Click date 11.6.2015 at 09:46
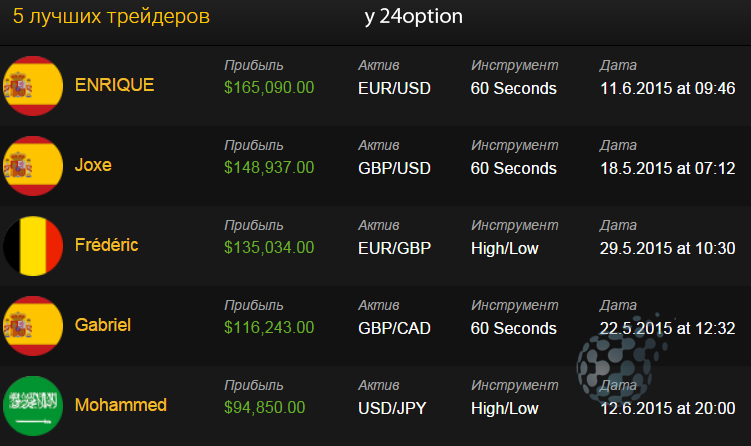Image resolution: width=751 pixels, height=446 pixels. [668, 88]
